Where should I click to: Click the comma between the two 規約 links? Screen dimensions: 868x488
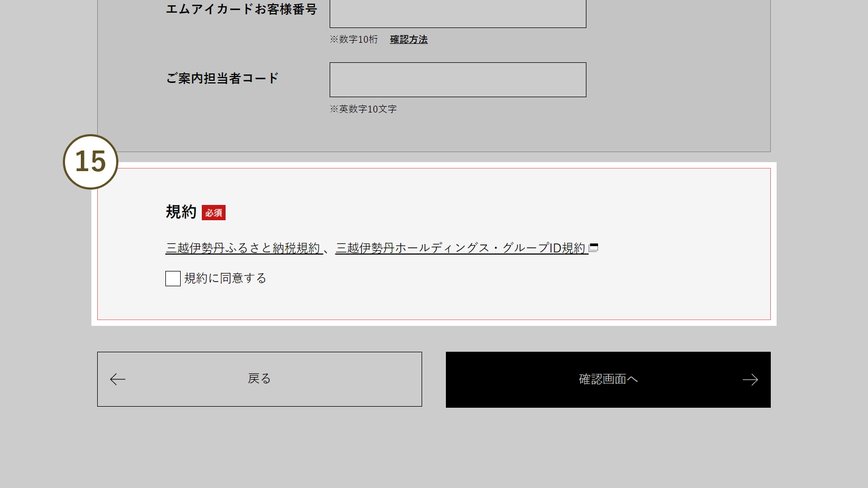(328, 249)
